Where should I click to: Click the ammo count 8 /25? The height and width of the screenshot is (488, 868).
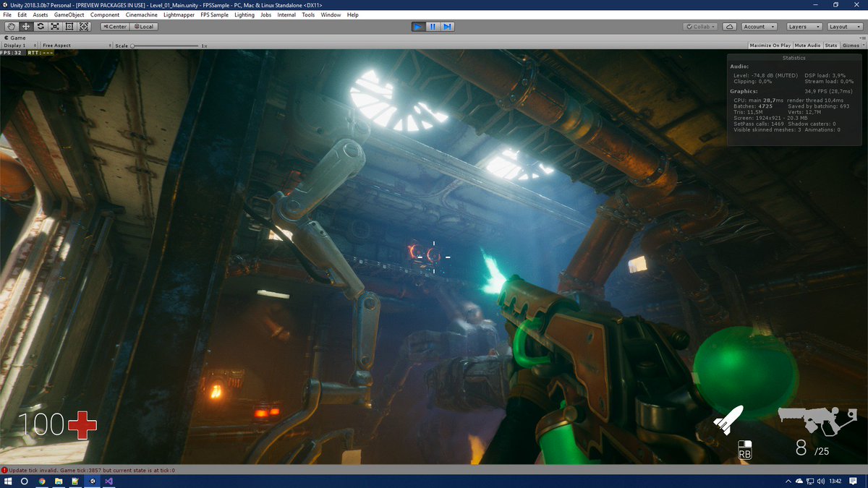[x=812, y=449]
